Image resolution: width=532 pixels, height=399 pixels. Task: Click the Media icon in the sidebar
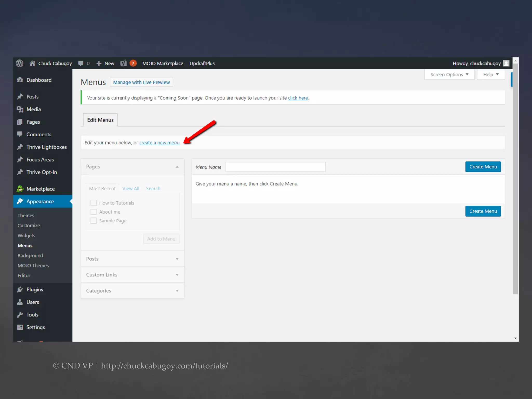click(x=20, y=109)
